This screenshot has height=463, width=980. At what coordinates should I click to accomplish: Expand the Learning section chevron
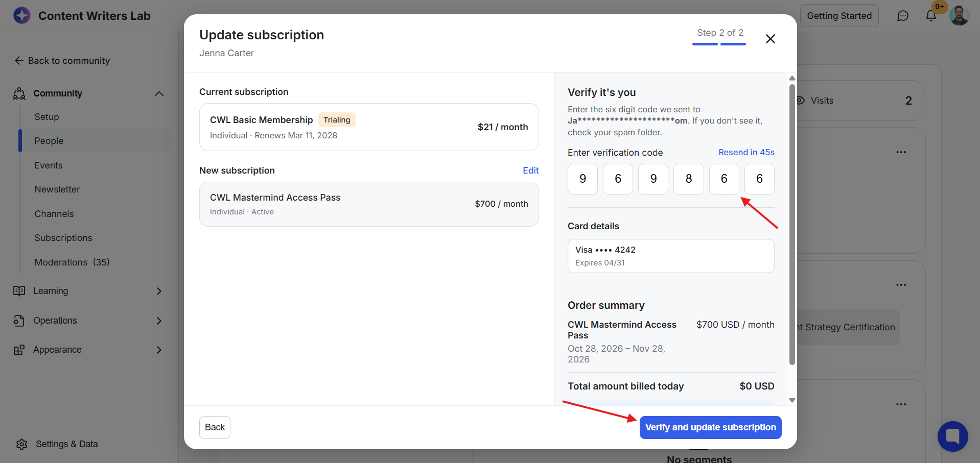click(159, 291)
